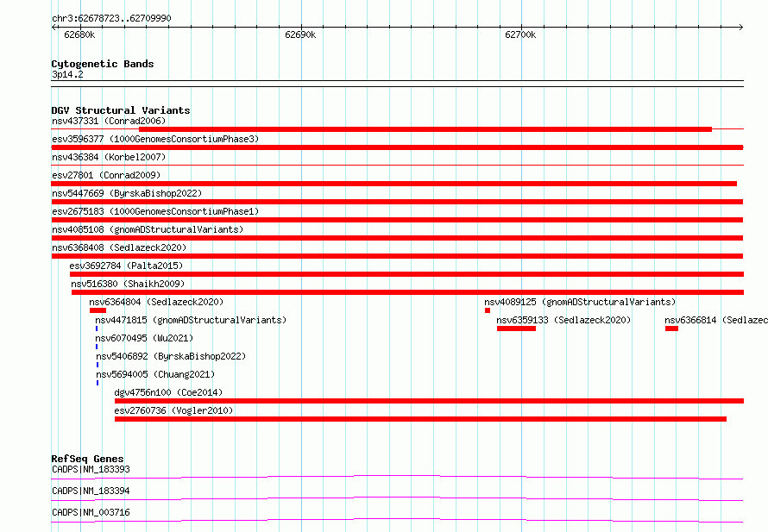Click dgv4756n100 (Coe2014) variant label
This screenshot has height=532, width=768.
coord(168,392)
